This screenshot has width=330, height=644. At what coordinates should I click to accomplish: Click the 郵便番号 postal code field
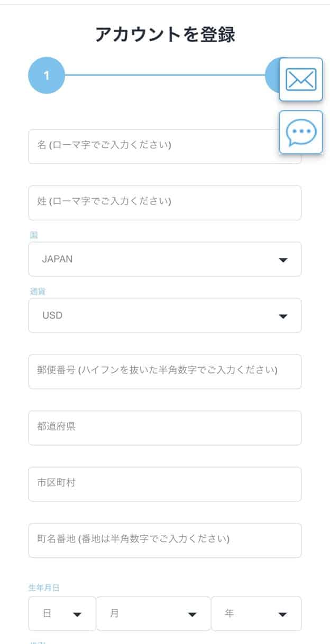click(164, 371)
